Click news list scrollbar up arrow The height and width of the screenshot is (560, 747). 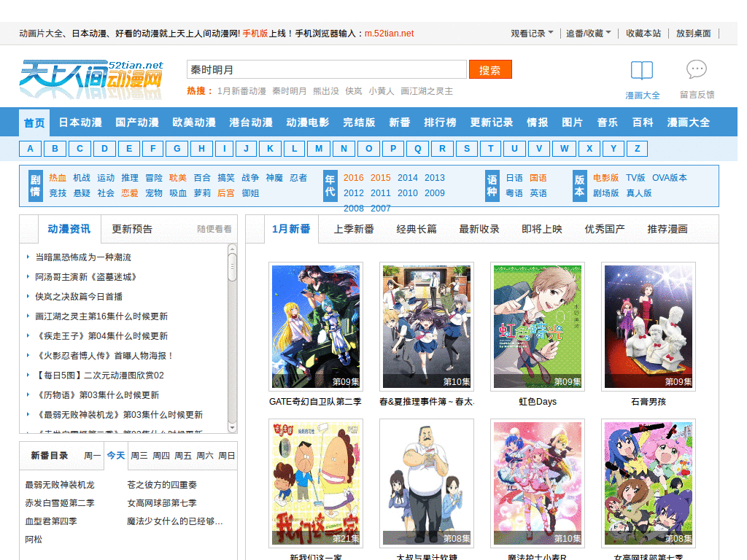click(233, 248)
